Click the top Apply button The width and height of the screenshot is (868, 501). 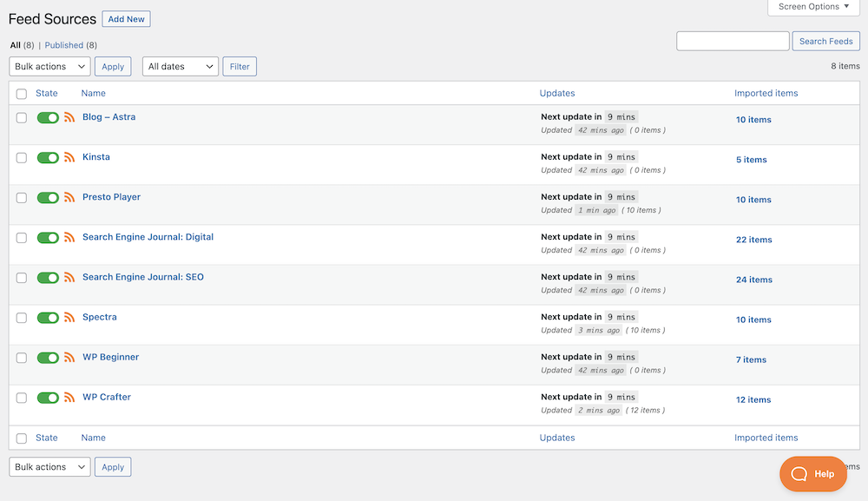(x=113, y=67)
